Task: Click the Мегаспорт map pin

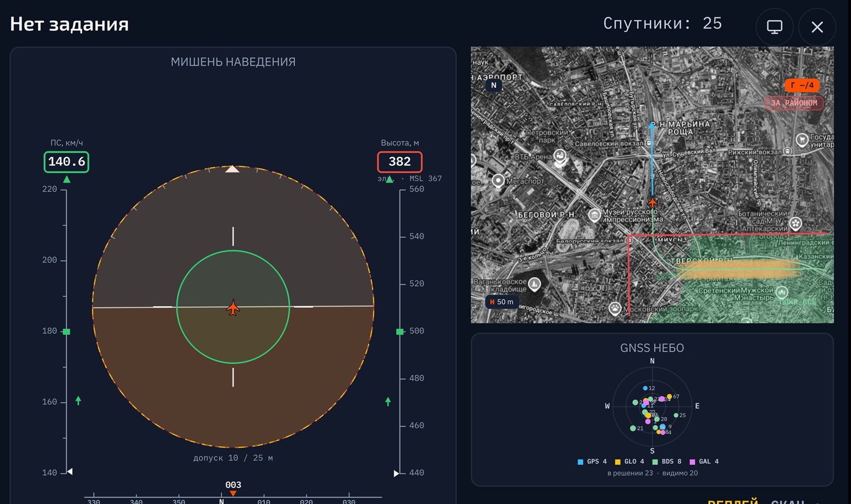Action: click(x=498, y=181)
